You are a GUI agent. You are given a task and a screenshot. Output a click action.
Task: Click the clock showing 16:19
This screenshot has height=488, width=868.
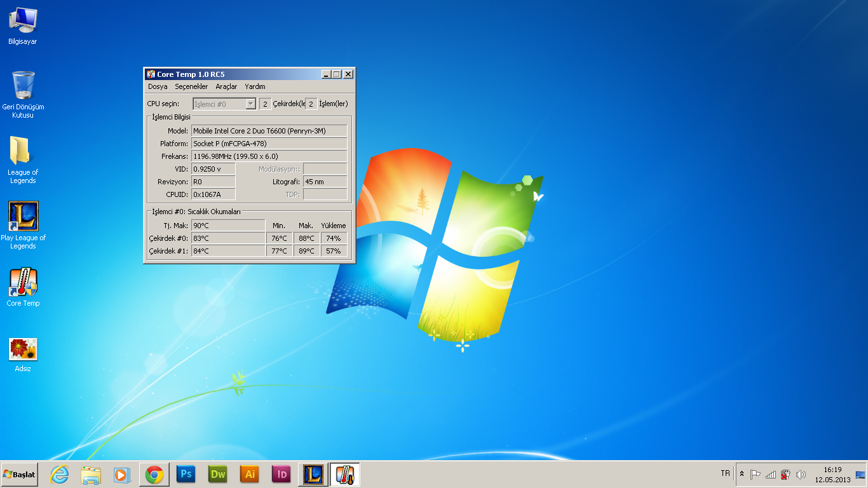click(832, 474)
